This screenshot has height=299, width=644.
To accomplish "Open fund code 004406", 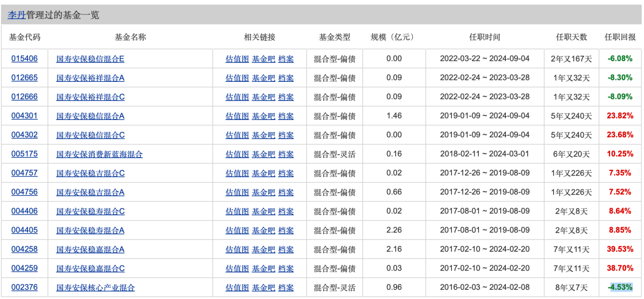I will click(x=24, y=211).
